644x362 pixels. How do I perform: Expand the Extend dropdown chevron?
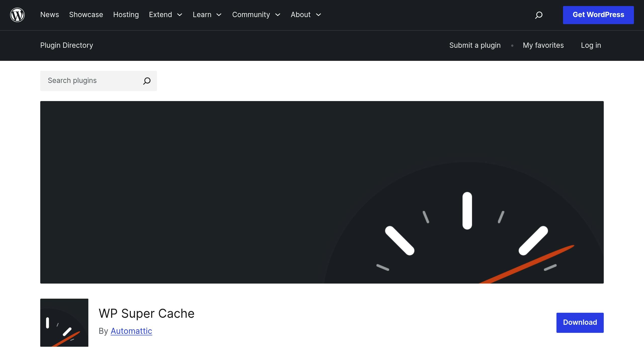pyautogui.click(x=180, y=15)
